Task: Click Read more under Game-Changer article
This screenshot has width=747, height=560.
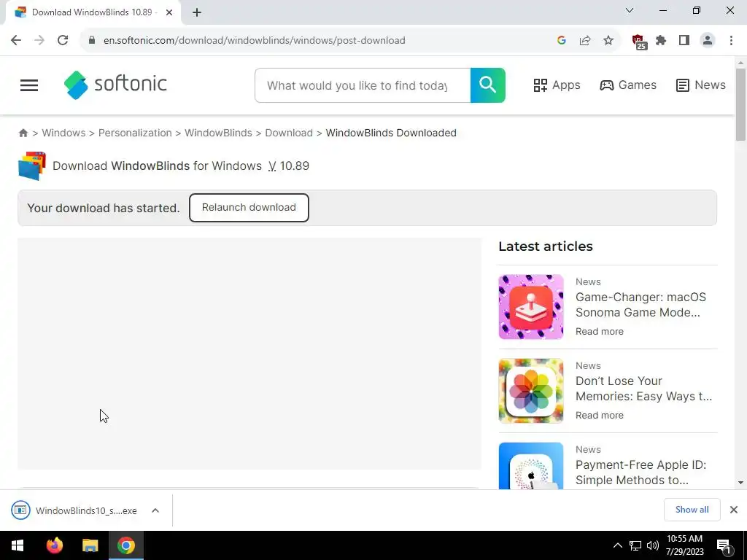Action: tap(600, 332)
